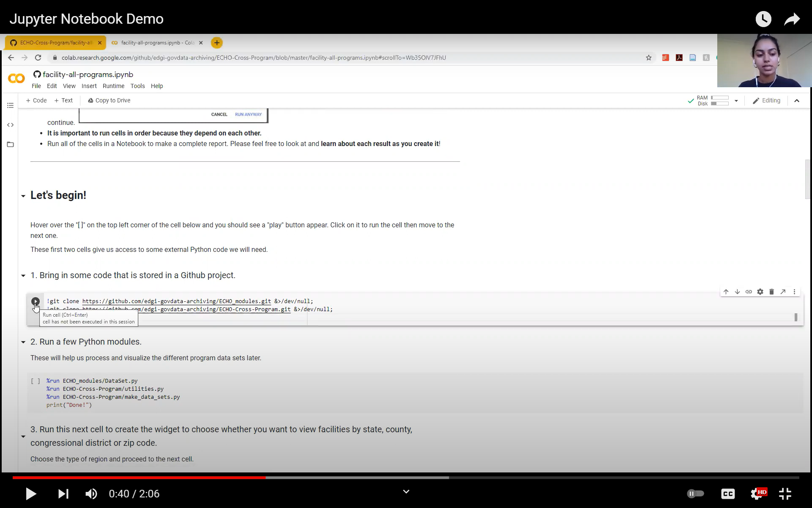Click the cell settings gear icon

tap(760, 291)
